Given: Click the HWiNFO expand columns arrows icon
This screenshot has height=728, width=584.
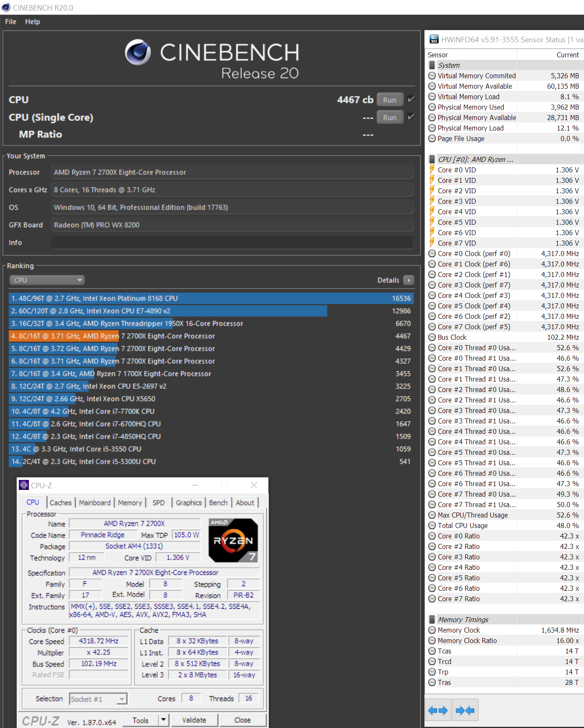Looking at the screenshot, I should [438, 710].
